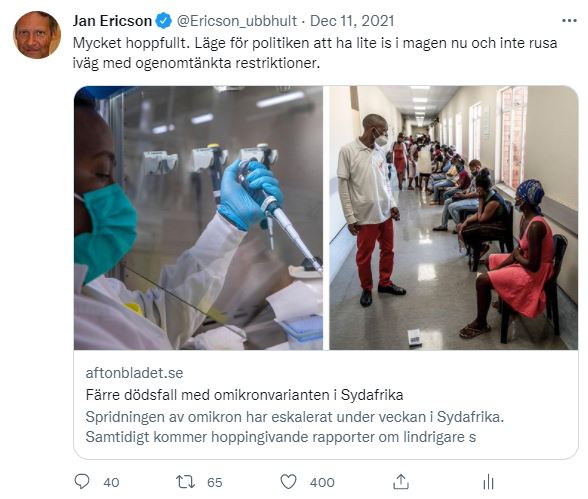Image resolution: width=588 pixels, height=499 pixels.
Task: Open the lab pipette photo
Action: 198,218
